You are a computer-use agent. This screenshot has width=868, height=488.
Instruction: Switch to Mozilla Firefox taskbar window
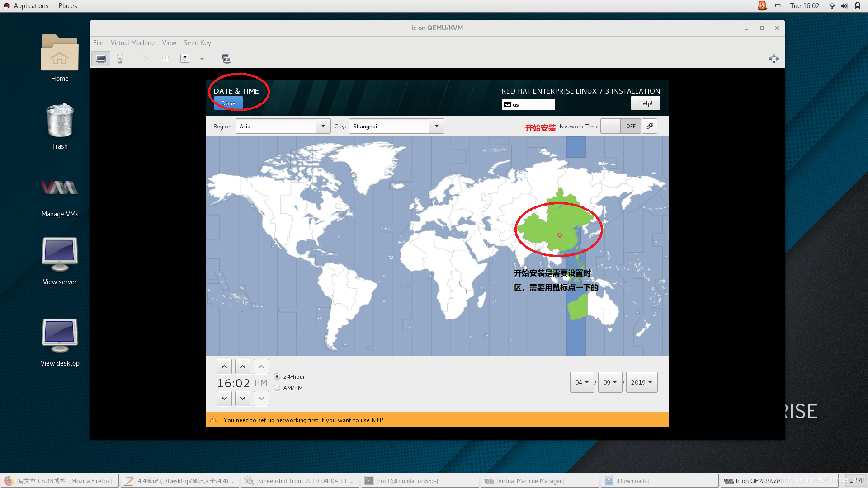click(x=60, y=481)
